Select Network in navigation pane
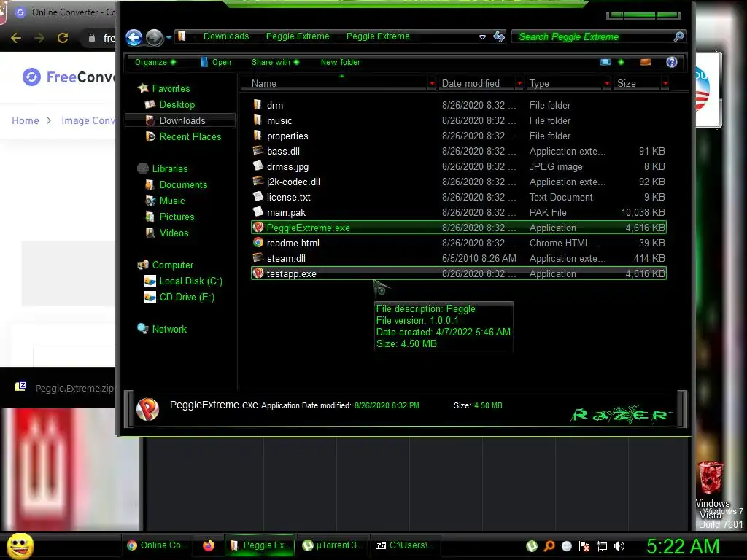 [169, 329]
